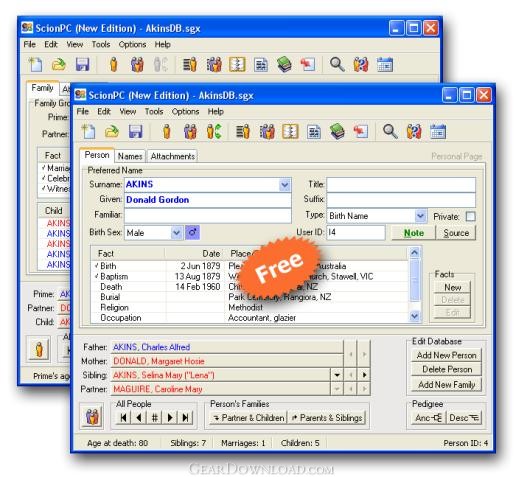This screenshot has width=522, height=477.
Task: Click New file icon in front window toolbar
Action: (89, 132)
